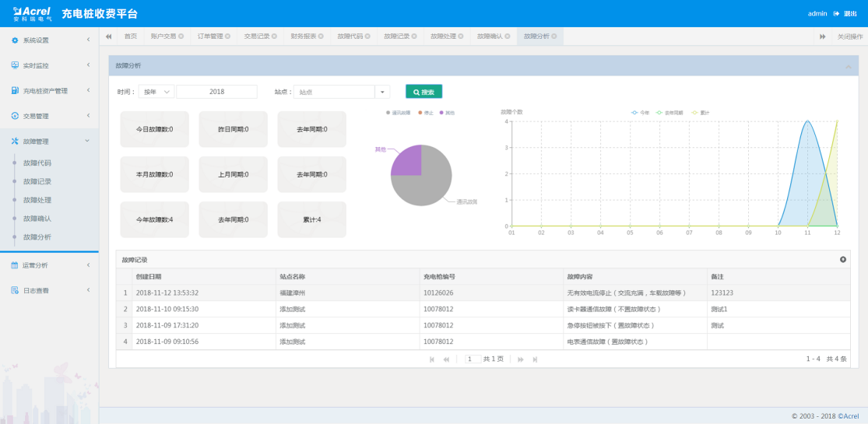Open the 按年 time period dropdown
The width and height of the screenshot is (868, 424).
[156, 92]
